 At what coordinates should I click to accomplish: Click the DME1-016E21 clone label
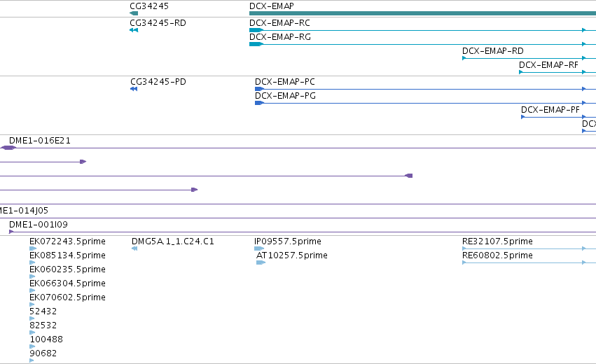pos(39,141)
